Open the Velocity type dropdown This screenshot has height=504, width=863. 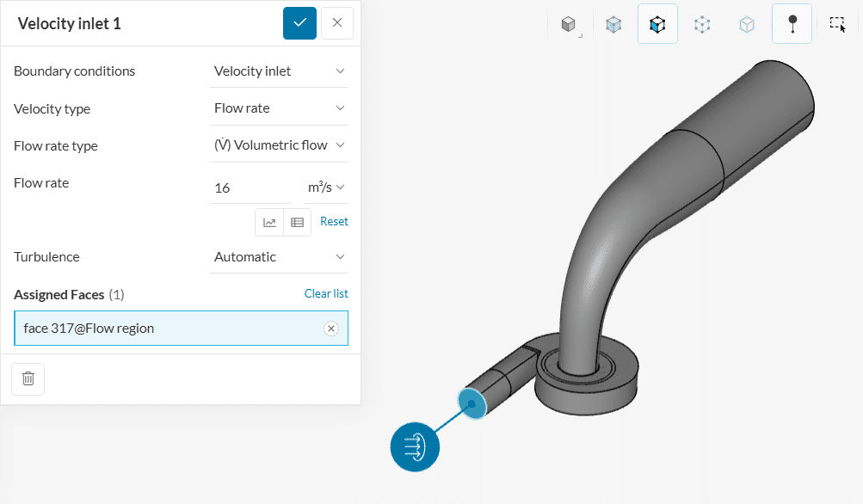point(280,108)
